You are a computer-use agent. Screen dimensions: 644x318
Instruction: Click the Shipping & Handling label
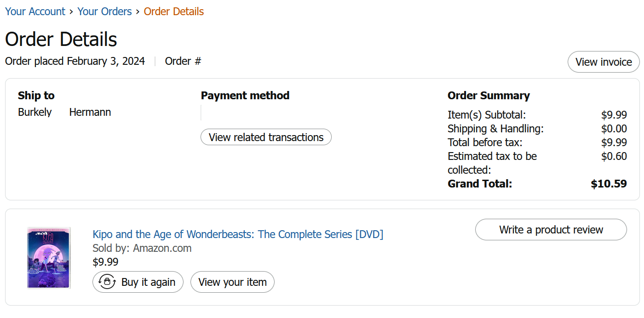click(495, 129)
